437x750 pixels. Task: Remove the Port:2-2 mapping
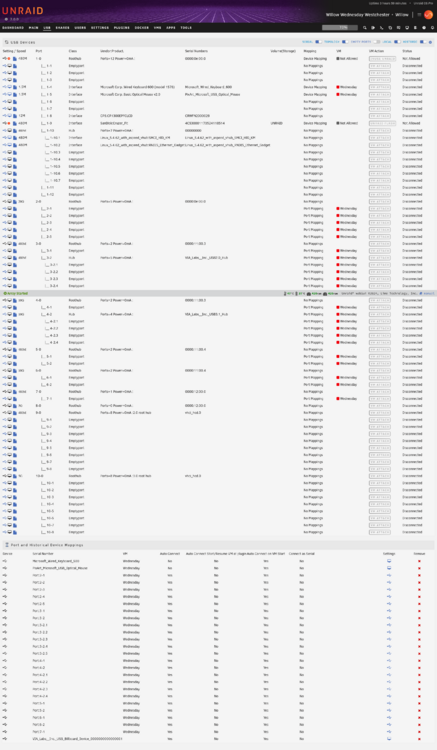419,583
